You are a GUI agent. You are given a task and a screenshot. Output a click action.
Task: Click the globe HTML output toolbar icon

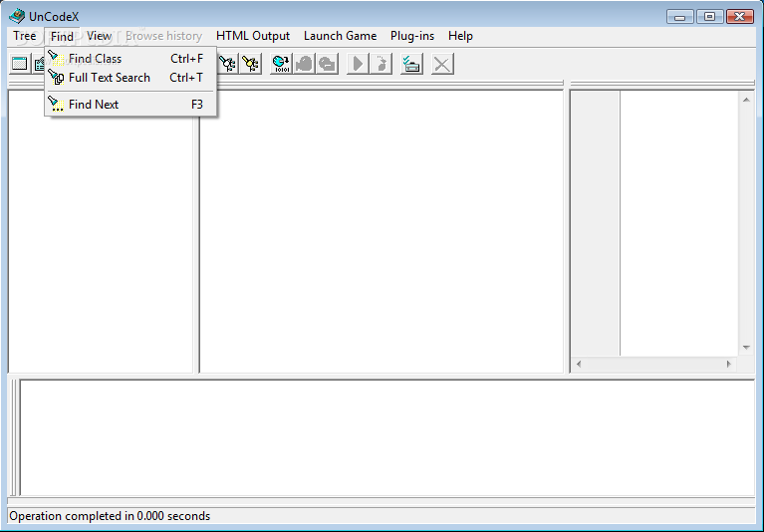point(281,64)
